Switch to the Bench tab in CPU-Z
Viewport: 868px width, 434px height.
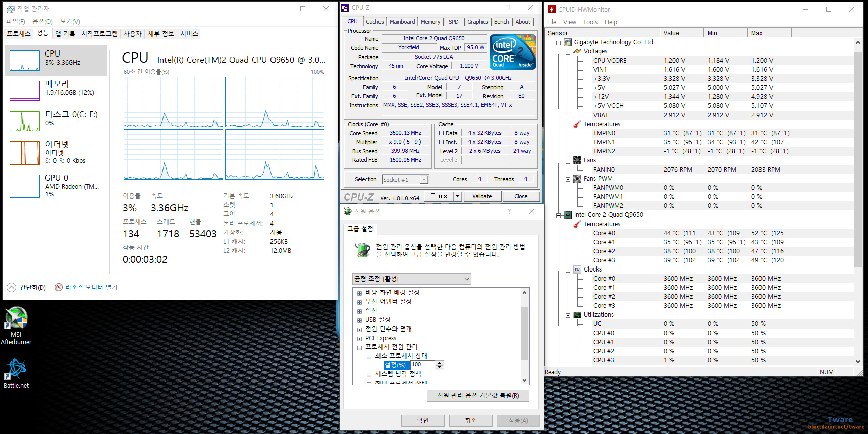coord(501,22)
